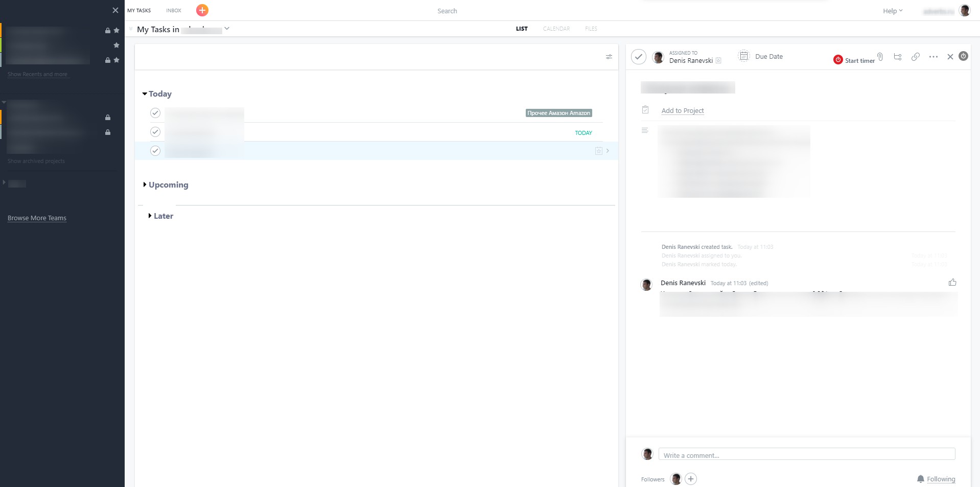Screen dimensions: 980x487
Task: Expand the Upcoming section
Action: point(145,184)
